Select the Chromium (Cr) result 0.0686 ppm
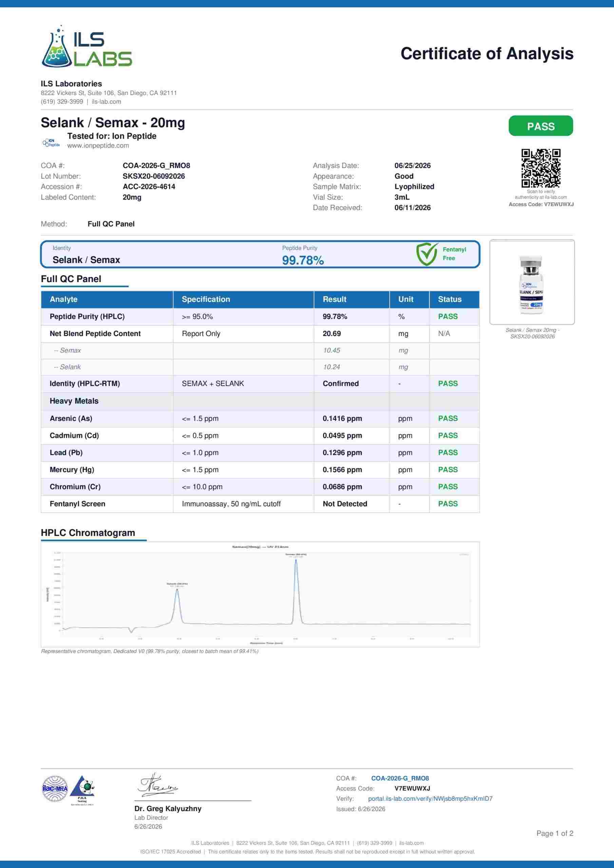This screenshot has width=614, height=868. tap(342, 487)
